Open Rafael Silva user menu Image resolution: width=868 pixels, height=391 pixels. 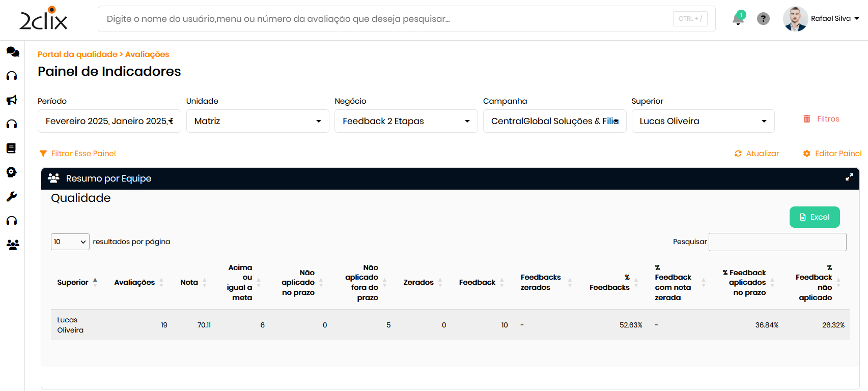pyautogui.click(x=834, y=19)
